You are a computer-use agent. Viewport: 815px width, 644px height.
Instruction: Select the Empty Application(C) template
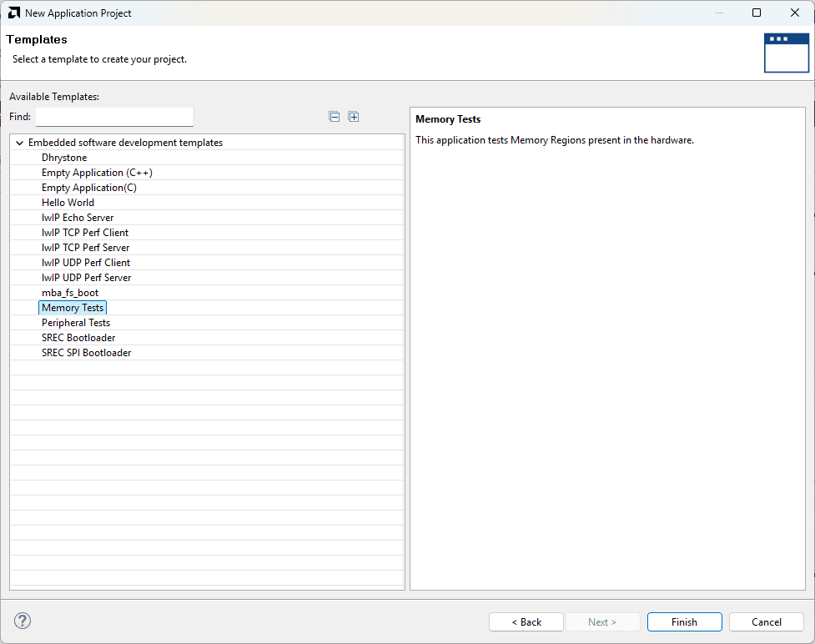[x=89, y=188]
